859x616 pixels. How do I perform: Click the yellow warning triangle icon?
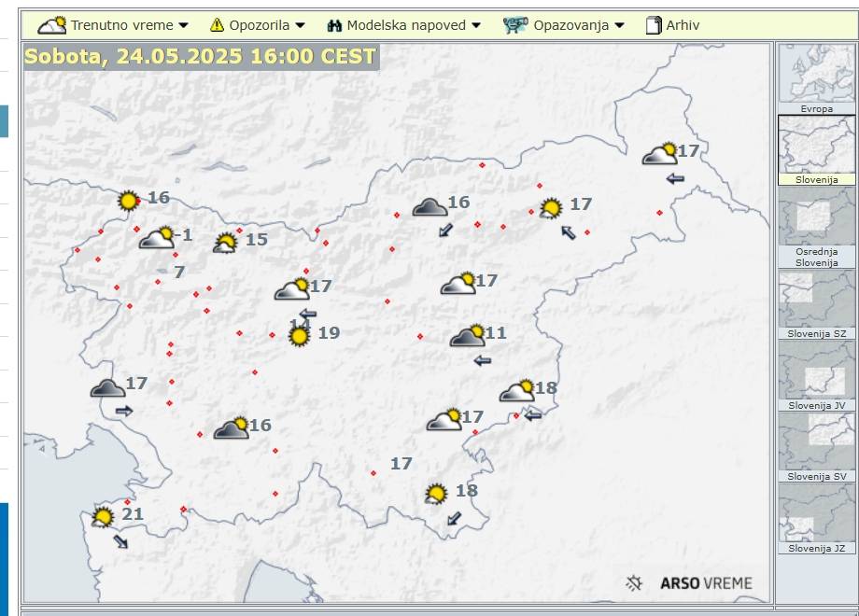click(217, 25)
